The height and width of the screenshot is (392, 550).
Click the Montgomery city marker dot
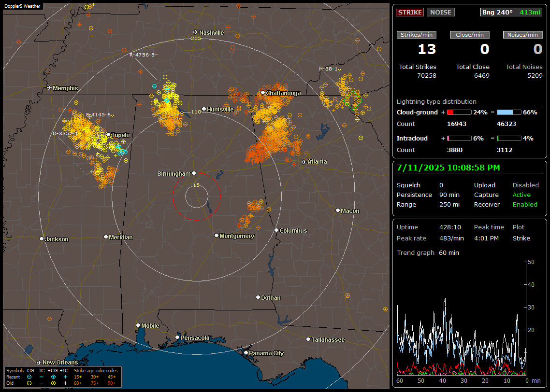pos(217,236)
